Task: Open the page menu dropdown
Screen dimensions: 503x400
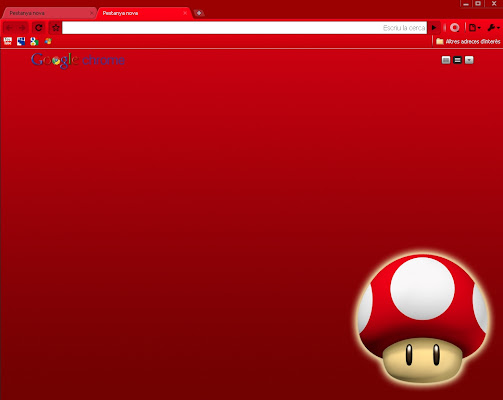Action: (x=474, y=28)
